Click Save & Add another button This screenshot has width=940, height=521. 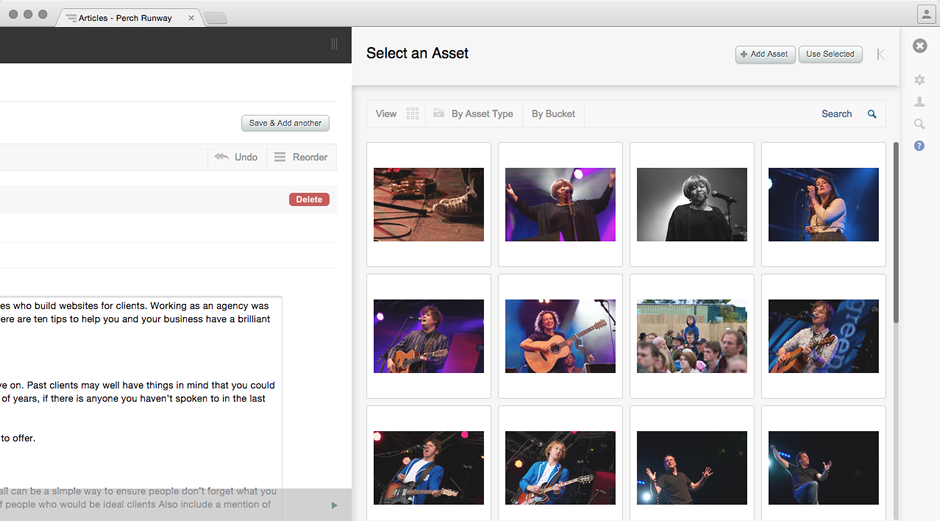[285, 123]
